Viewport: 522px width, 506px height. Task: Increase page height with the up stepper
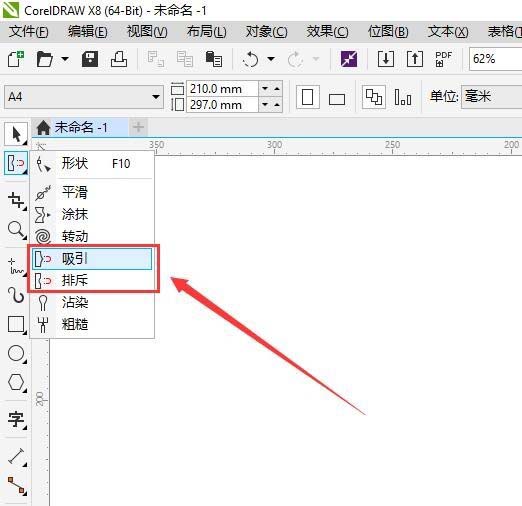[277, 105]
